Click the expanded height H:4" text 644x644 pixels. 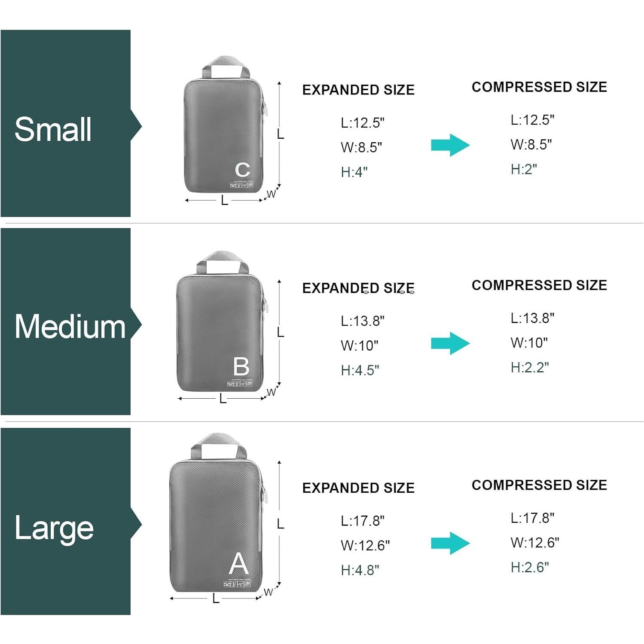354,172
